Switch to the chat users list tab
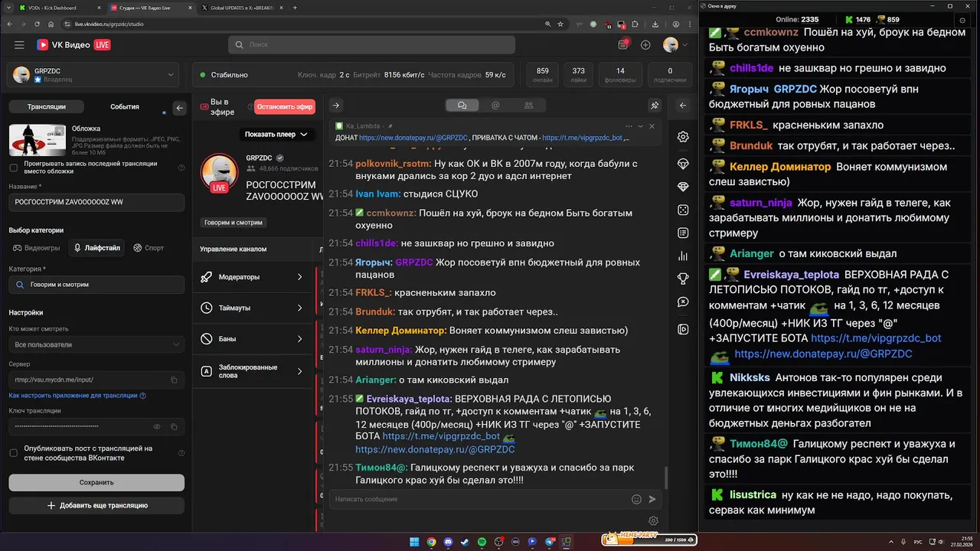980x551 pixels. click(529, 106)
